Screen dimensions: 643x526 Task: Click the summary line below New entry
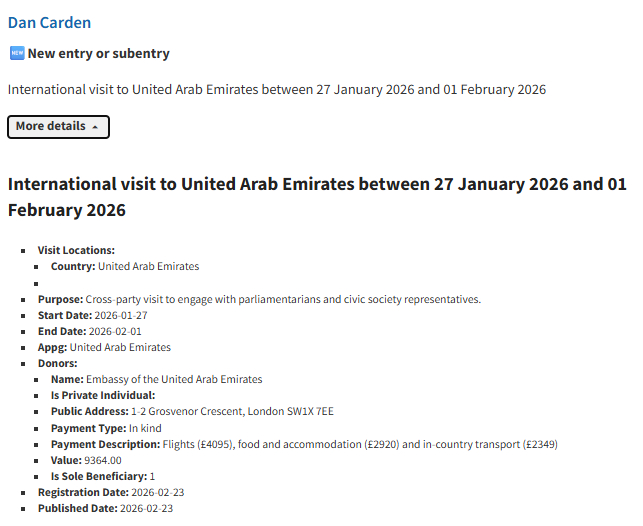(276, 90)
